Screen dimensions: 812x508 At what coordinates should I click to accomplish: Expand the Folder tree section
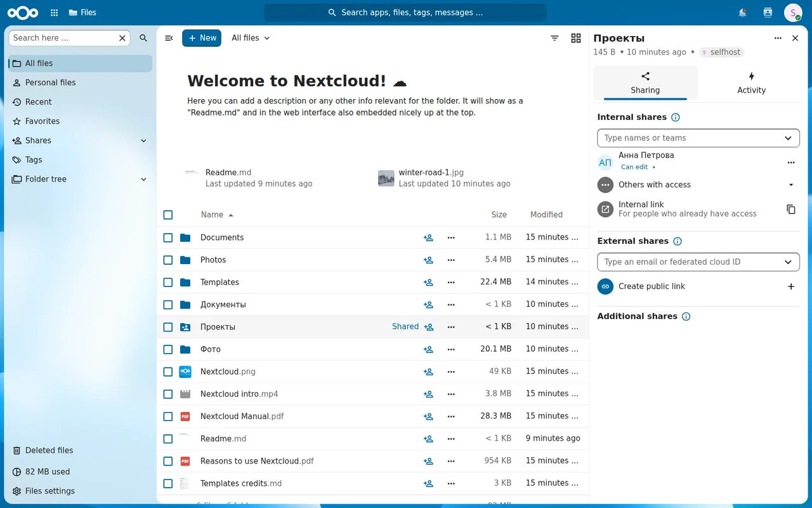click(143, 179)
